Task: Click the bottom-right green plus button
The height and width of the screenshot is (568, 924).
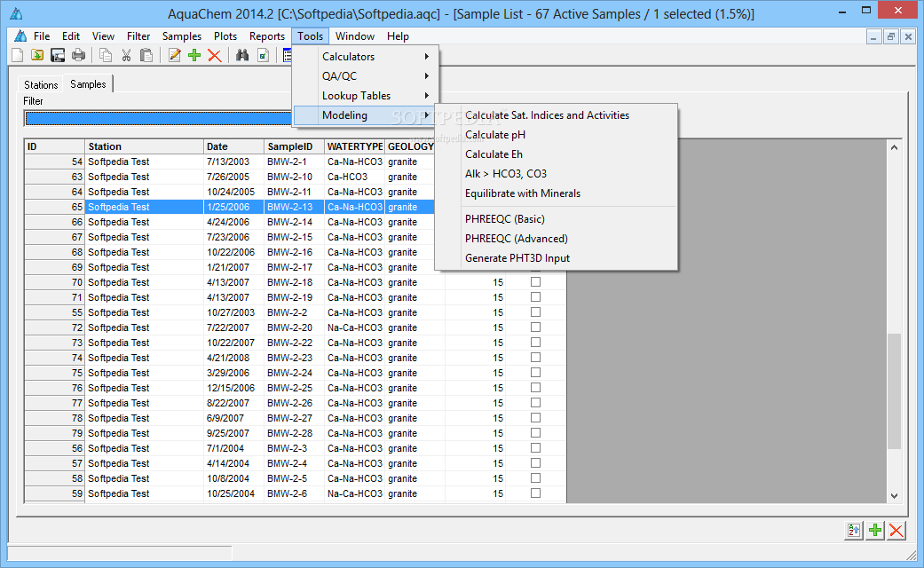Action: click(875, 531)
